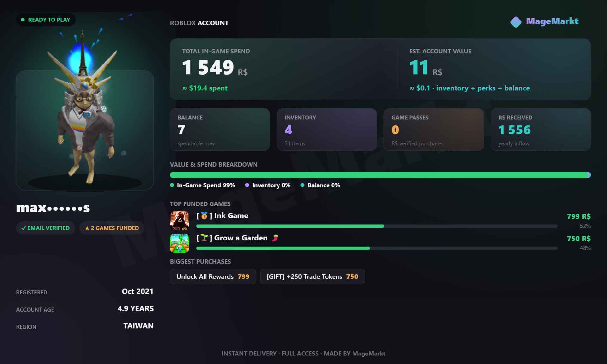Click the 2 GAMES FUNDED badge

click(x=112, y=228)
